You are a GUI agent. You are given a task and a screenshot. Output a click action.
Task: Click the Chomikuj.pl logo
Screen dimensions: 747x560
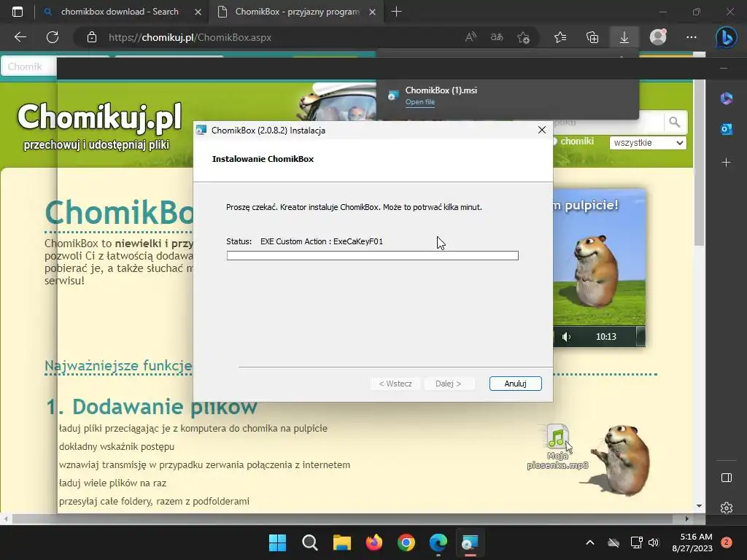click(99, 117)
